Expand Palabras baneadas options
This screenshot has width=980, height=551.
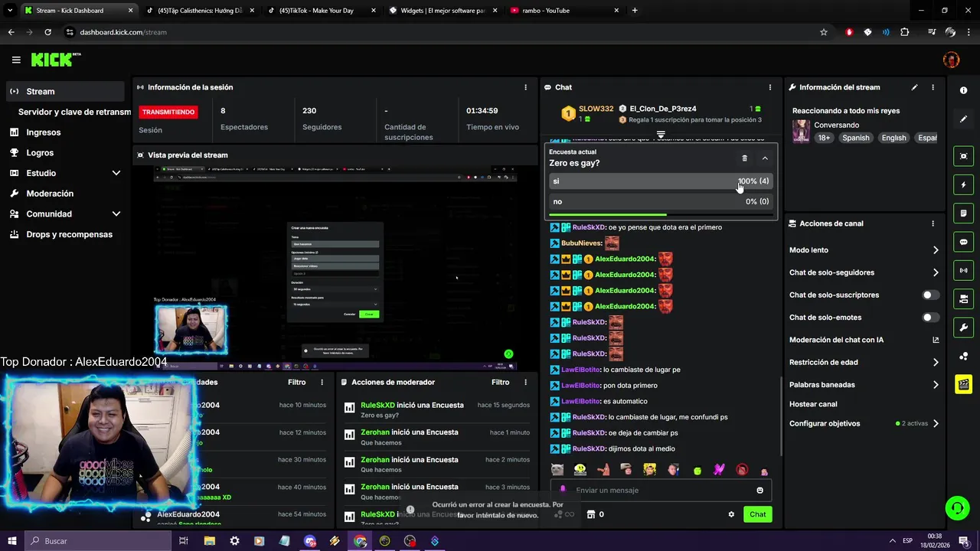tap(936, 385)
